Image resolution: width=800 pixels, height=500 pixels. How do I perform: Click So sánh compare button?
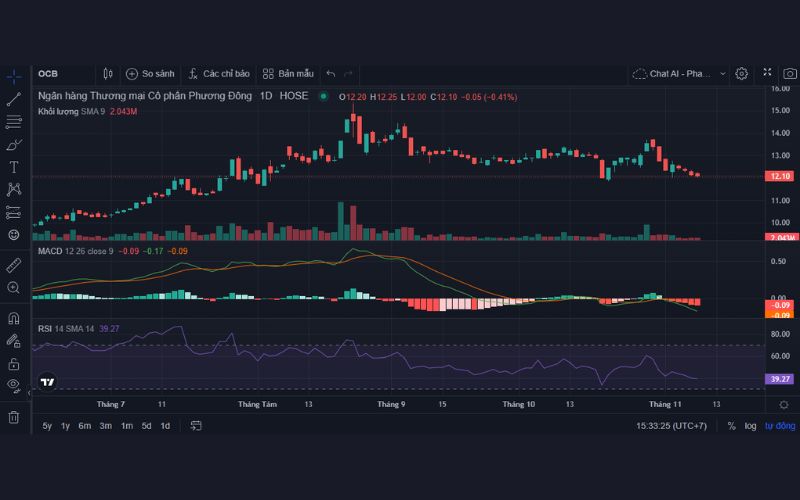tap(150, 73)
